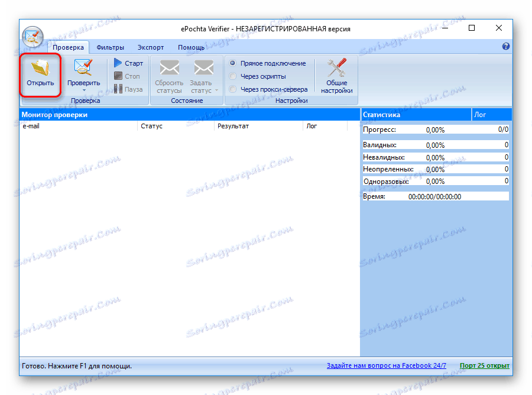Viewport: 532px width, 395px height.
Task: Start verification with the Старт button
Action: (x=129, y=63)
